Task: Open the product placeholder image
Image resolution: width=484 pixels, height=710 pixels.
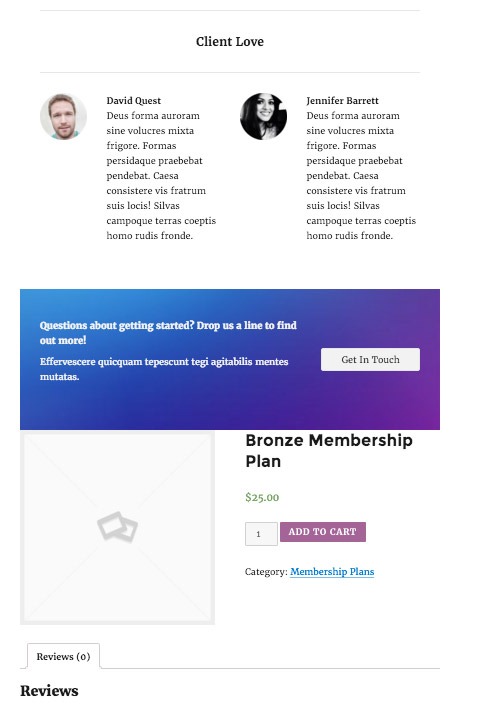Action: [117, 528]
